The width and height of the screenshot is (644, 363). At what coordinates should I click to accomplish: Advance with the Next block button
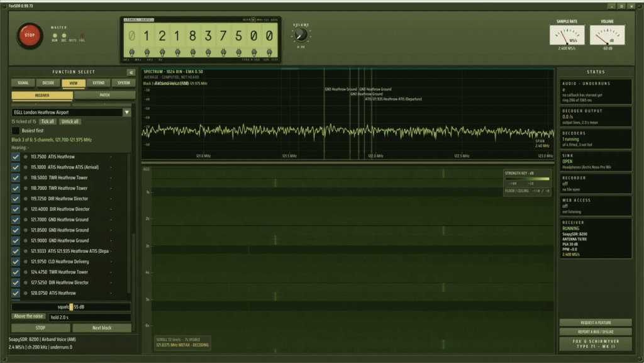coord(102,328)
